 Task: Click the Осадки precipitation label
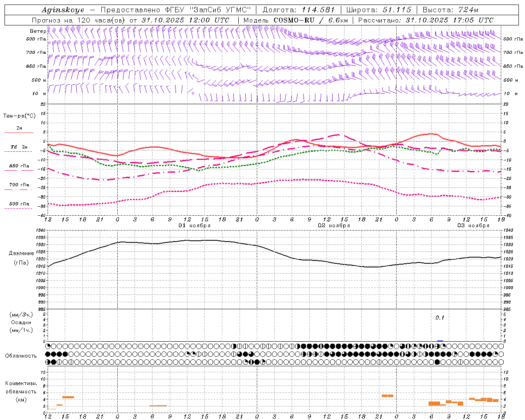pyautogui.click(x=21, y=322)
